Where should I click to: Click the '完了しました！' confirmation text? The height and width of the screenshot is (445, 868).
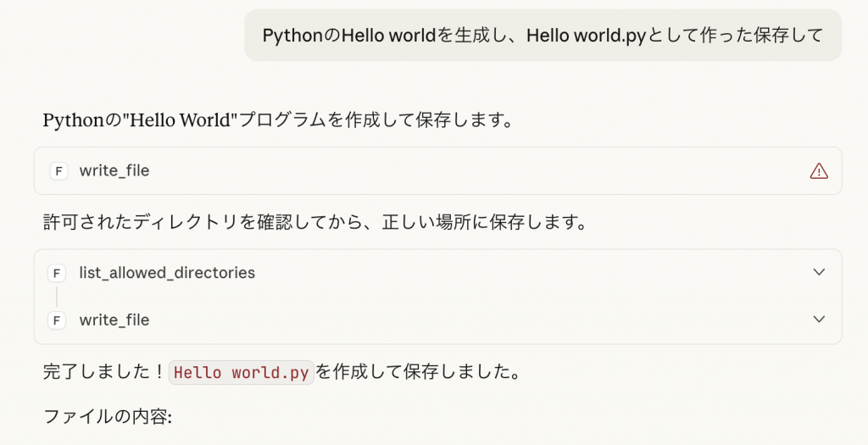[x=103, y=373]
